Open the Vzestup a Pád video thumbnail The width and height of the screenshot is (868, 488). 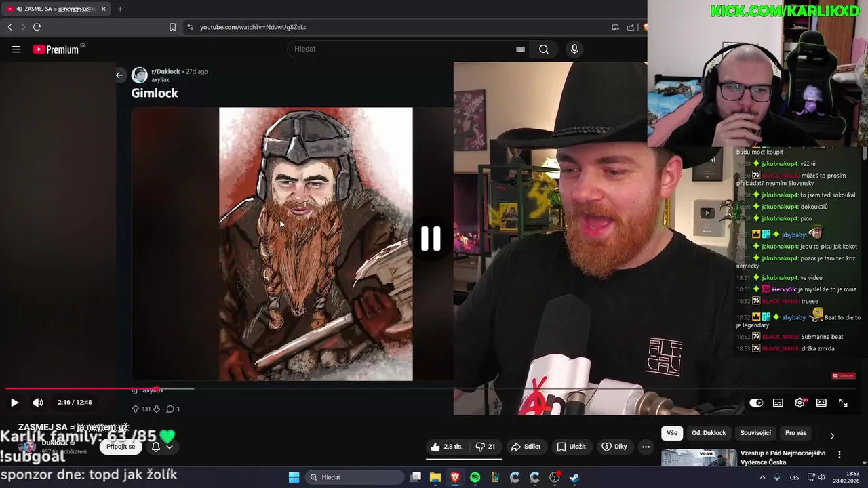pyautogui.click(x=698, y=457)
